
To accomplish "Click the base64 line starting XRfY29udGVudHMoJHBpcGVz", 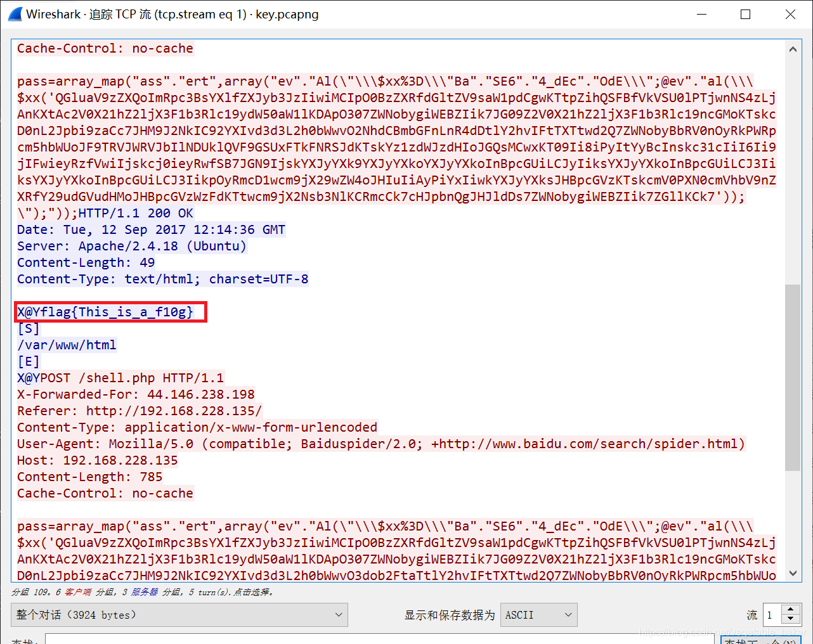I will (x=381, y=196).
